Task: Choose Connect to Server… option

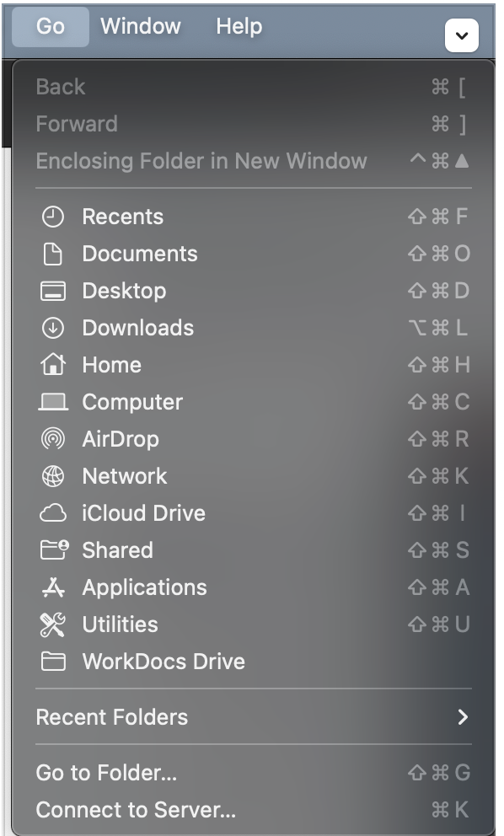Action: [254, 810]
